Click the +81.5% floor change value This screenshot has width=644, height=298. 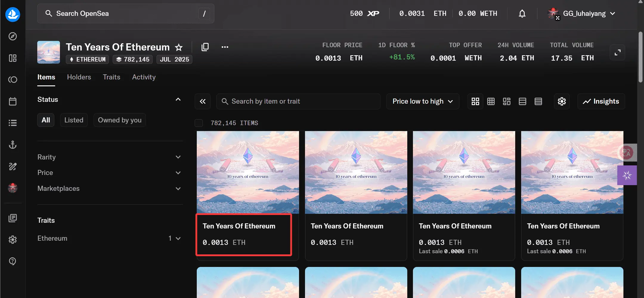(x=402, y=57)
